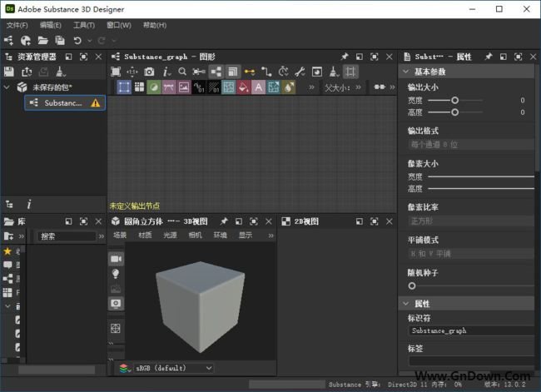The width and height of the screenshot is (541, 392).
Task: Toggle the highlighted graph nodes display button
Action: point(216,72)
